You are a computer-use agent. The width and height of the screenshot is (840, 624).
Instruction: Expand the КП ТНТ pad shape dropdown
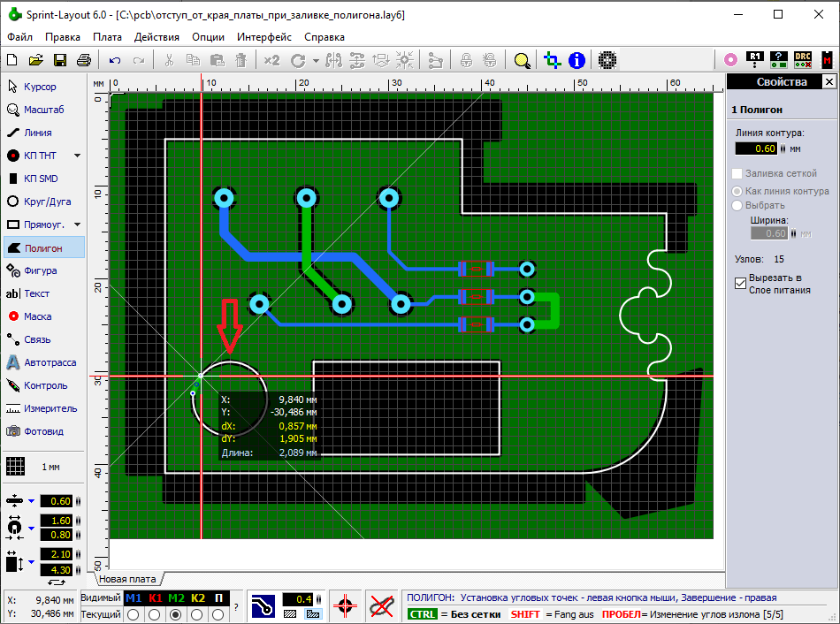coord(77,156)
